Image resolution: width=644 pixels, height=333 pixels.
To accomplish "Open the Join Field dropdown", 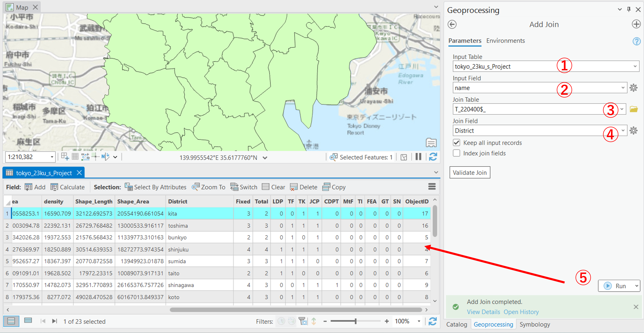I will 623,131.
